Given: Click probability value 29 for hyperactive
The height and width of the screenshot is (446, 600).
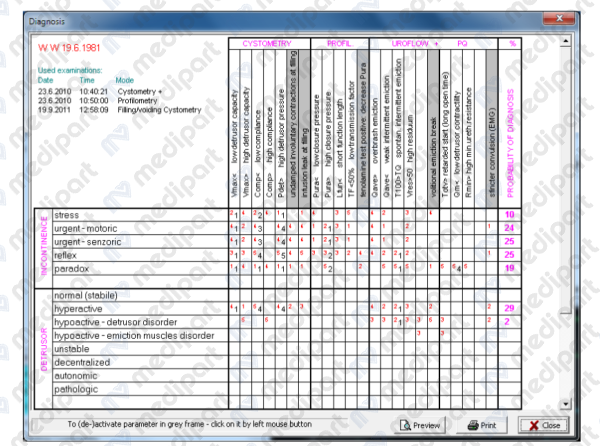Looking at the screenshot, I should tap(509, 308).
